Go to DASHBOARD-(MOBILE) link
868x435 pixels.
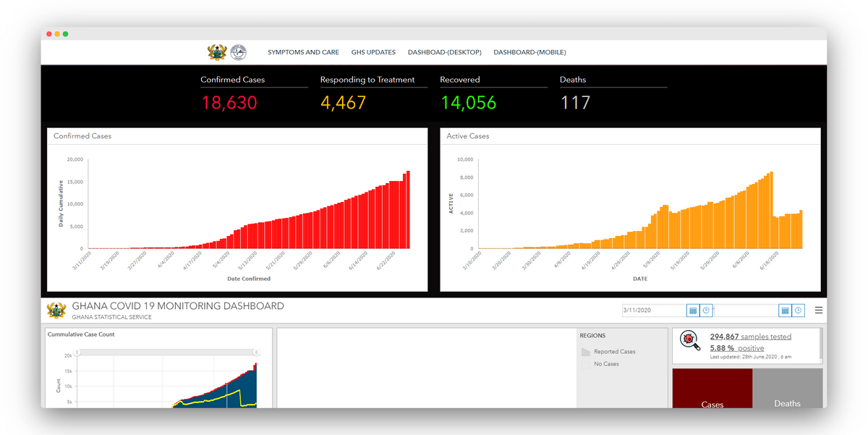[529, 52]
